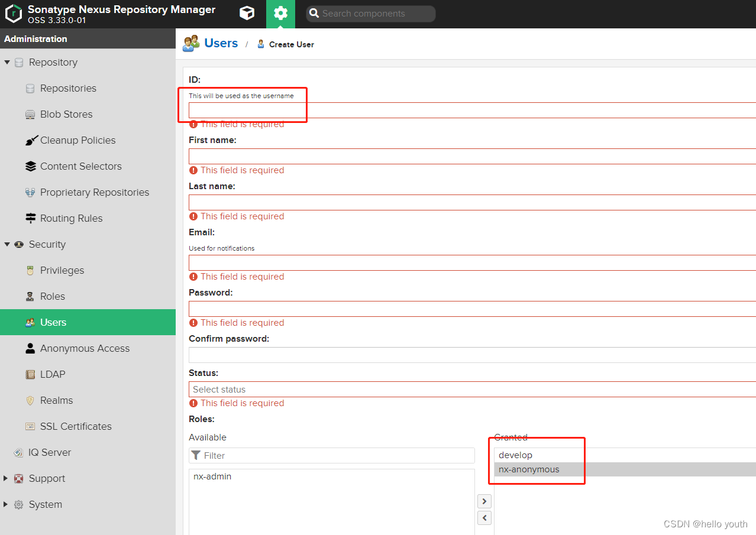Navigate to the Users breadcrumb
This screenshot has height=535, width=756.
[x=221, y=43]
